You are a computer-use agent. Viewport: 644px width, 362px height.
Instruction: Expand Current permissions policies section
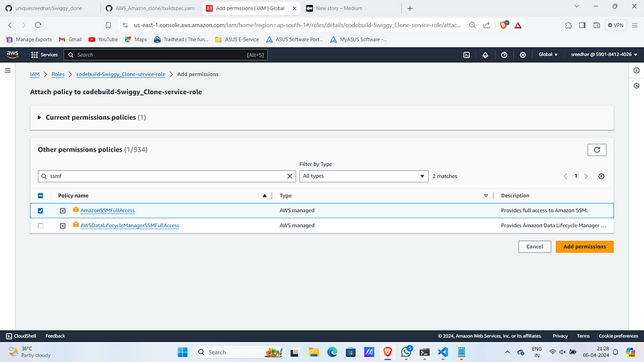(x=39, y=117)
